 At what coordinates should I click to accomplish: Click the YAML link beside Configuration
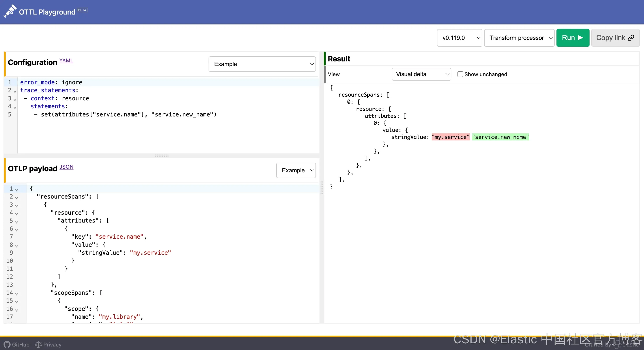click(x=66, y=61)
